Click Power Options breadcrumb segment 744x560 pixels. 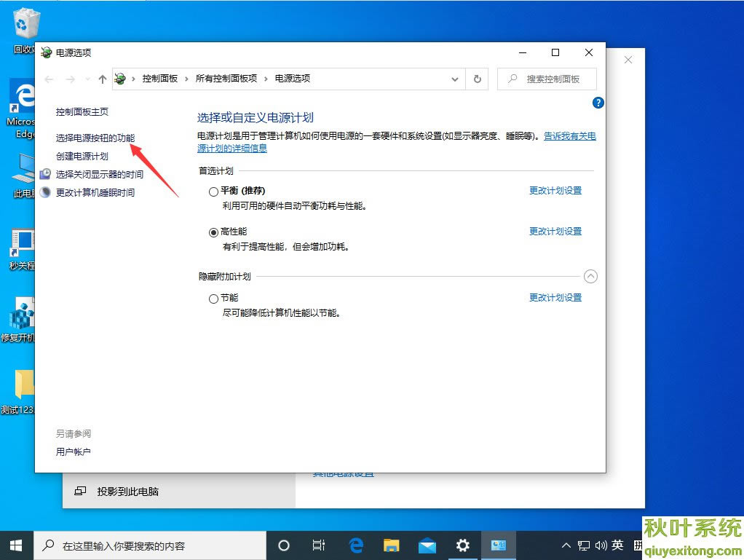[293, 79]
